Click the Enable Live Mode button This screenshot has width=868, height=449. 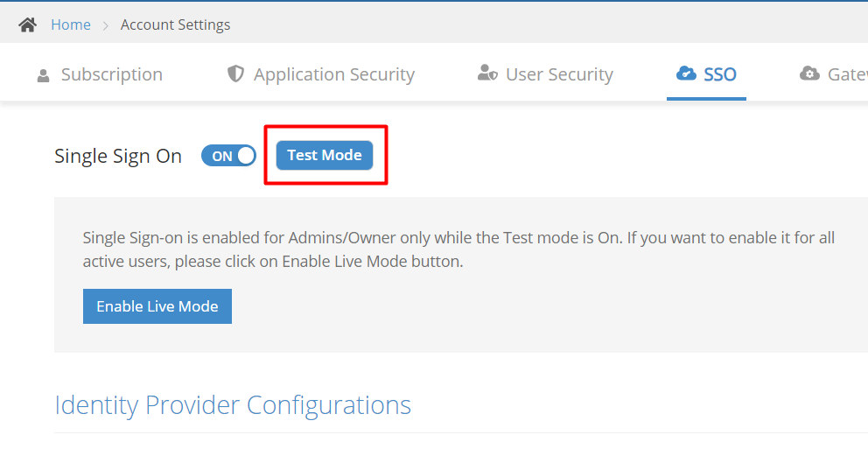(157, 306)
